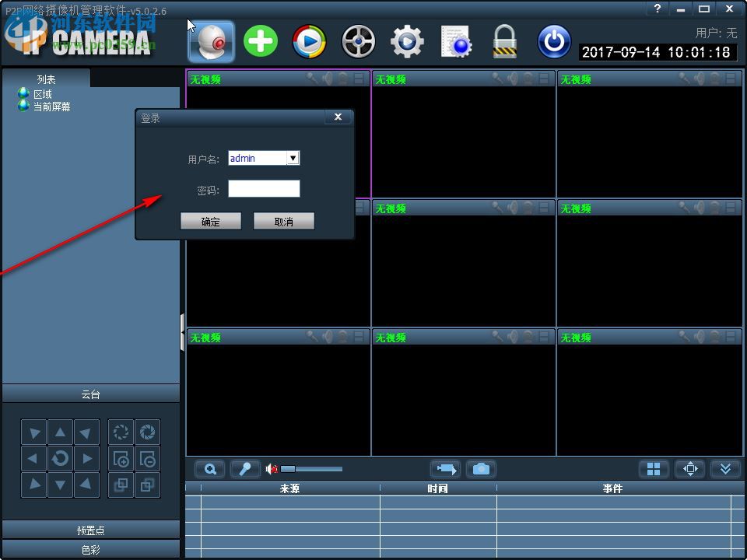747x560 pixels.
Task: Select the 当前屏幕 tree item
Action: 51,107
